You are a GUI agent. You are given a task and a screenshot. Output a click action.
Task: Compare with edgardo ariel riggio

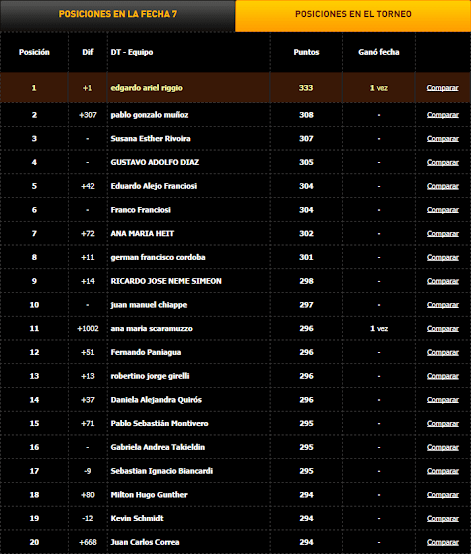[442, 88]
